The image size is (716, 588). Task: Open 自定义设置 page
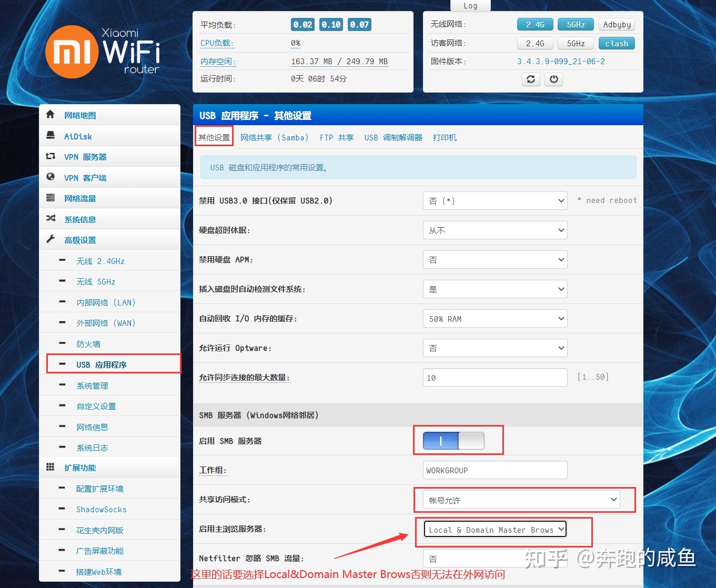coord(96,406)
